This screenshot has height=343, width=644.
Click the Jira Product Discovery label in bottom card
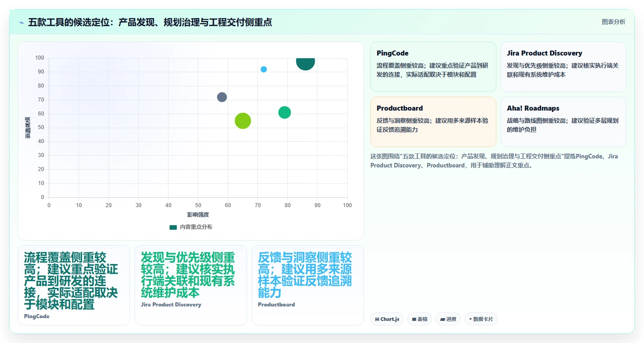tap(171, 305)
